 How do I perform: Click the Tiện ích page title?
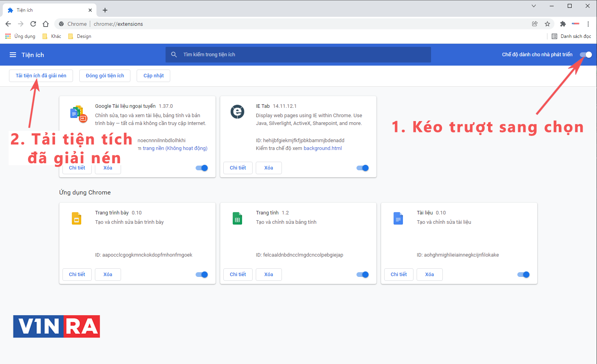click(x=33, y=55)
